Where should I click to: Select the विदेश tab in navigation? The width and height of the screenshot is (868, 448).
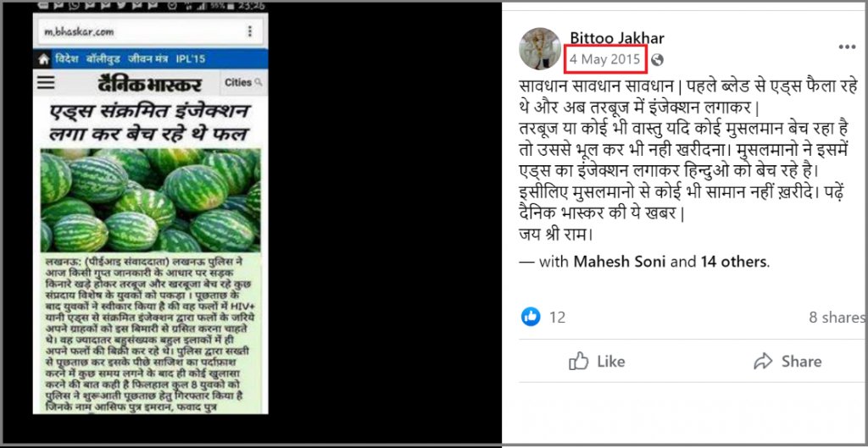pos(66,58)
